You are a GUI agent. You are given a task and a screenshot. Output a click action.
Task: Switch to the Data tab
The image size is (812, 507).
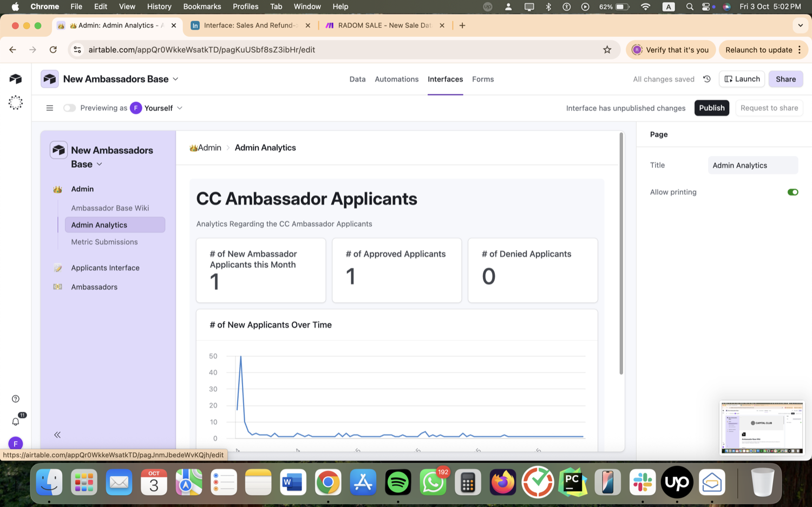coord(357,79)
